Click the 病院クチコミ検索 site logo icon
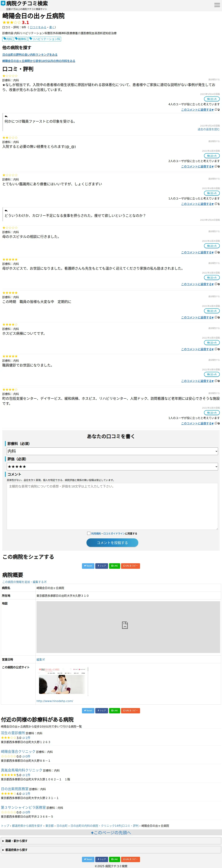Image resolution: width=222 pixels, height=868 pixels. click(x=3, y=3)
